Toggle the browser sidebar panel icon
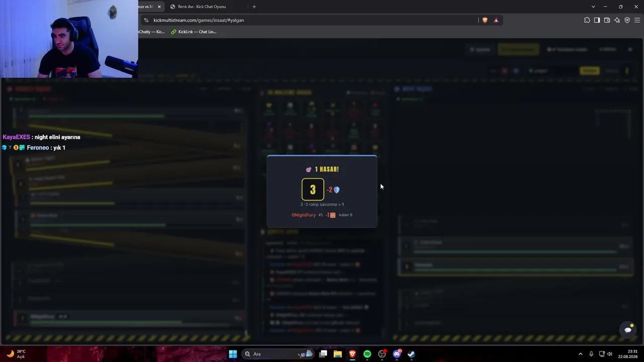 point(597,20)
